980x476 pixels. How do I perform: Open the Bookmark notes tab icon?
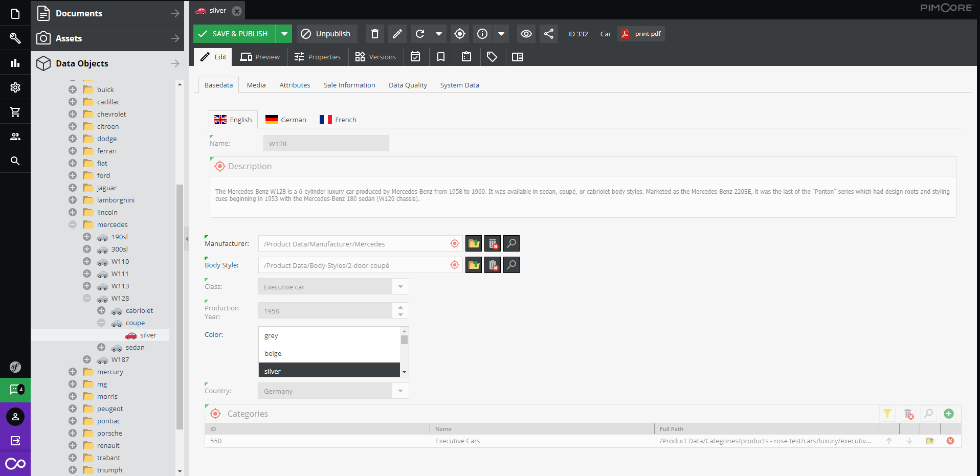pyautogui.click(x=441, y=57)
